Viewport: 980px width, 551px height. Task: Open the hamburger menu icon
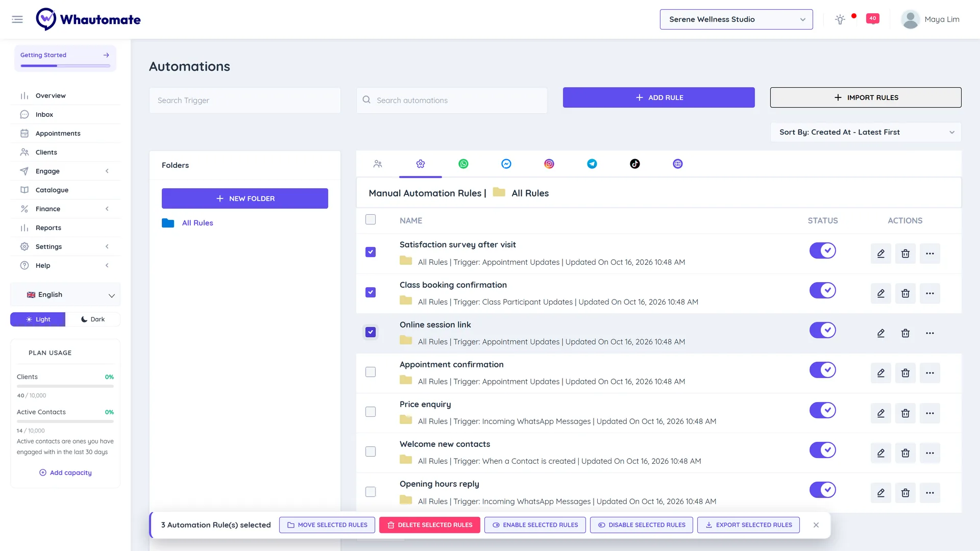click(17, 19)
